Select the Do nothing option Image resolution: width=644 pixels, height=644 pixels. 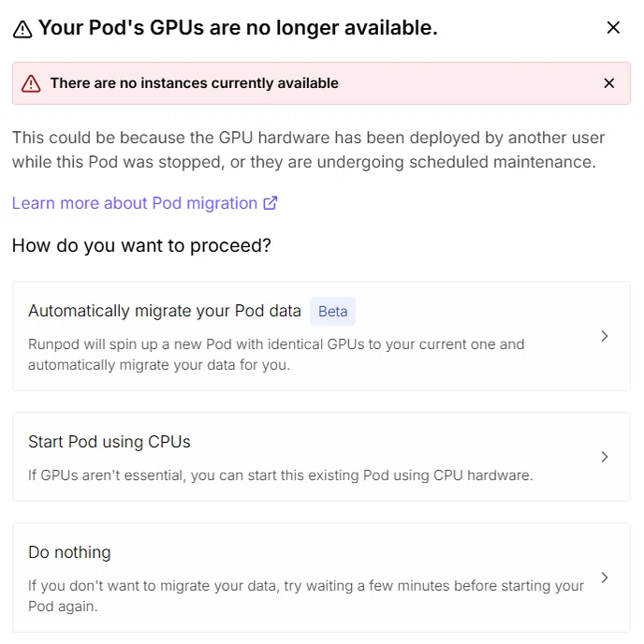[x=321, y=578]
